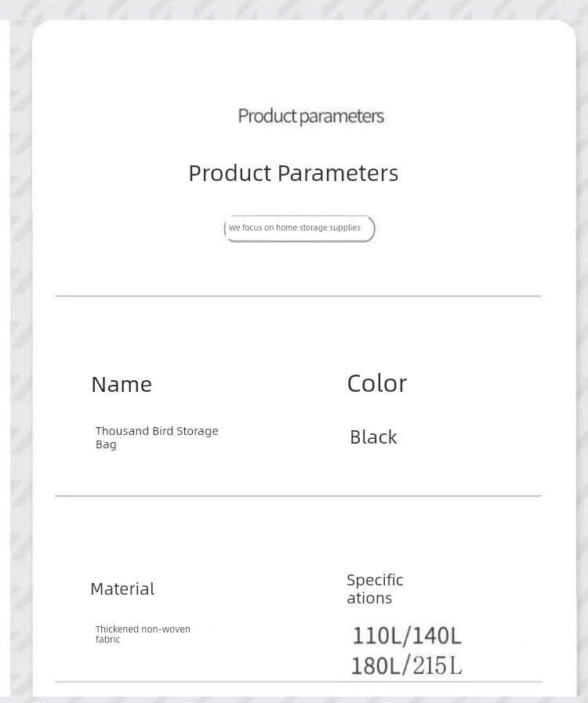Click the large 'Product Parameters' heading

[293, 172]
